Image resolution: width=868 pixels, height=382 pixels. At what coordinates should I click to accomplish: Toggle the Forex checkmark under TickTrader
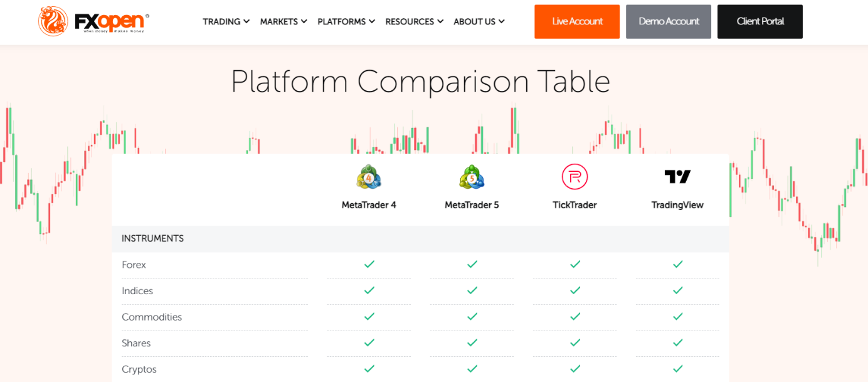[x=574, y=264]
